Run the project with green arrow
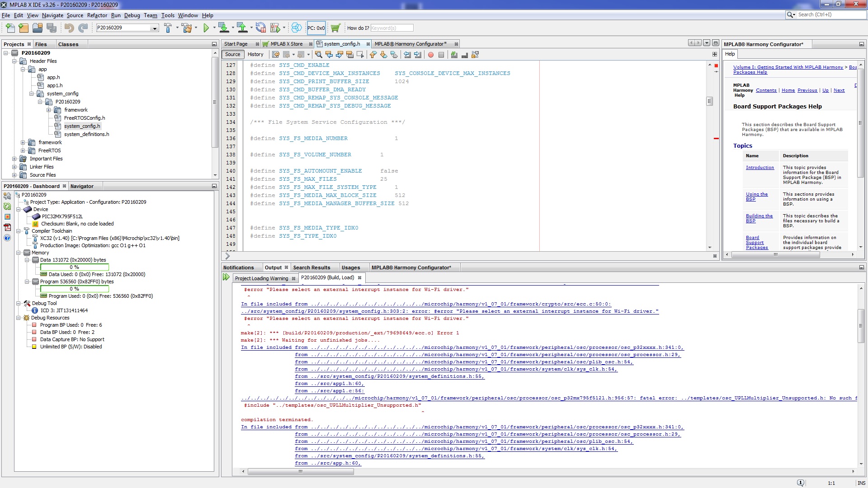Screen dimensions: 868x488 pyautogui.click(x=206, y=28)
